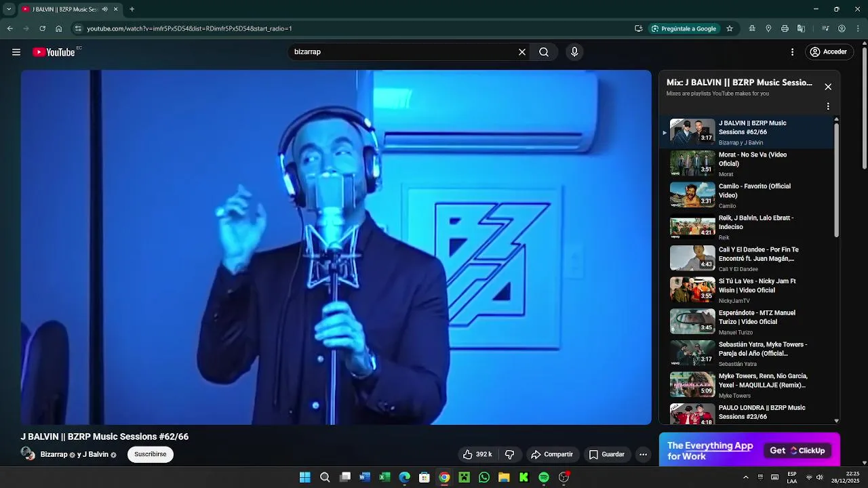Screen dimensions: 868x488
Task: Open the browser home page button
Action: (x=58, y=28)
